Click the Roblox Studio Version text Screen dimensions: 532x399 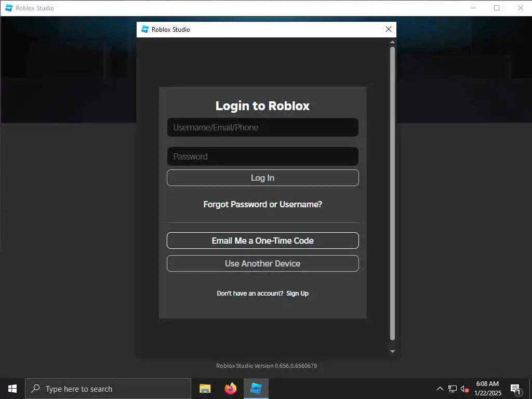click(267, 366)
